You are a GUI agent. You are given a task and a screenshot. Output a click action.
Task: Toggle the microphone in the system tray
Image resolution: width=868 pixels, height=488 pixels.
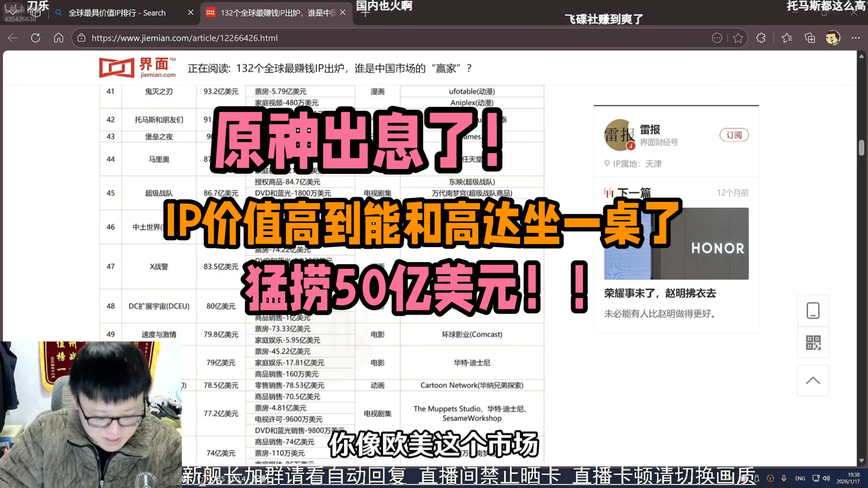click(784, 478)
